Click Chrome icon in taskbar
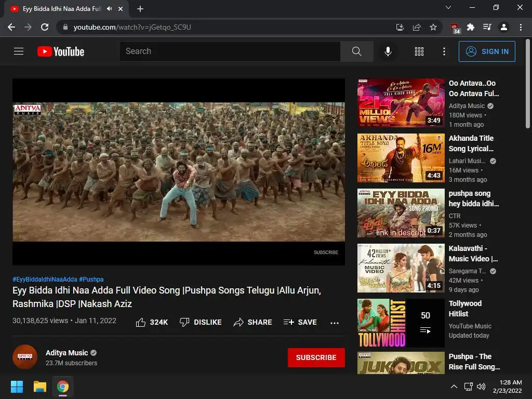532x399 pixels. 63,387
